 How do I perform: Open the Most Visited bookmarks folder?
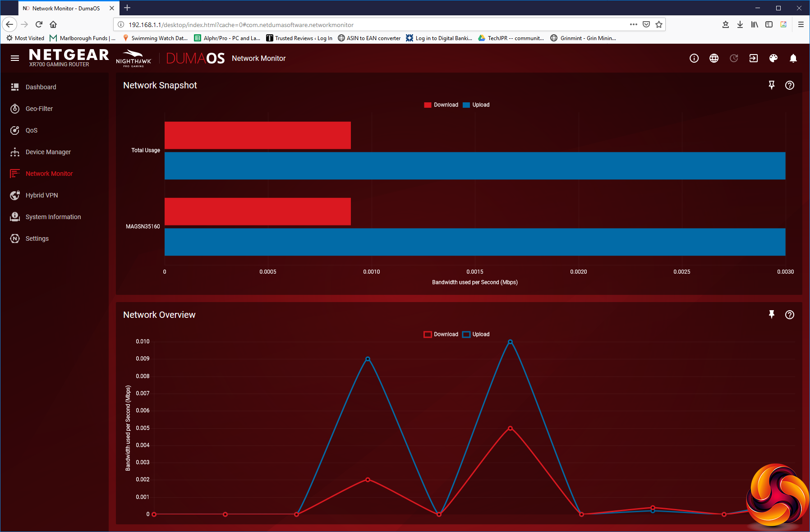[x=25, y=38]
